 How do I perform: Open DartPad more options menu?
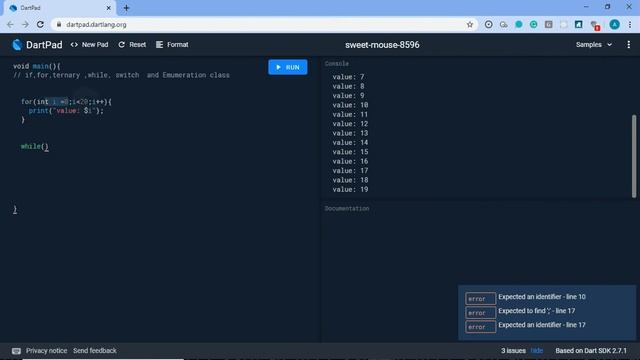coord(629,44)
